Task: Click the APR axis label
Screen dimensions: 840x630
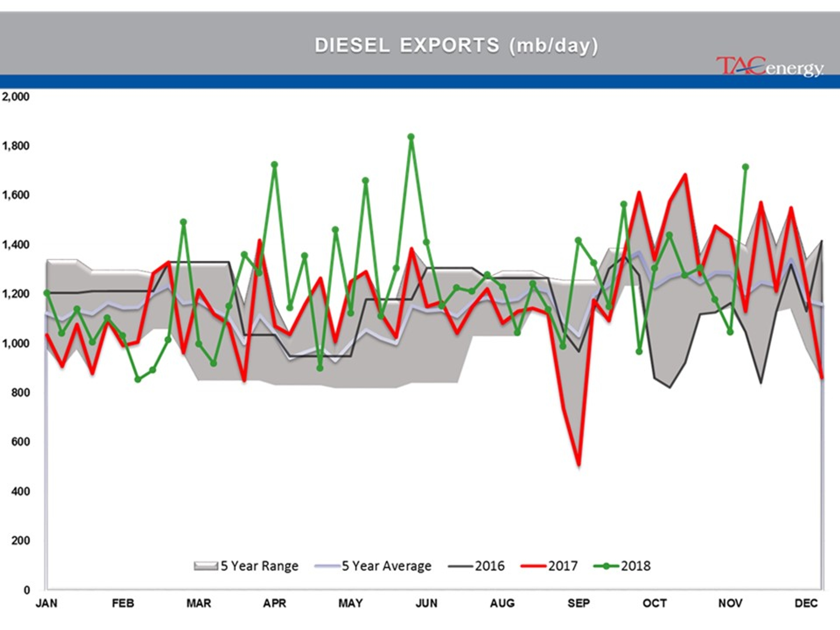Action: point(275,603)
